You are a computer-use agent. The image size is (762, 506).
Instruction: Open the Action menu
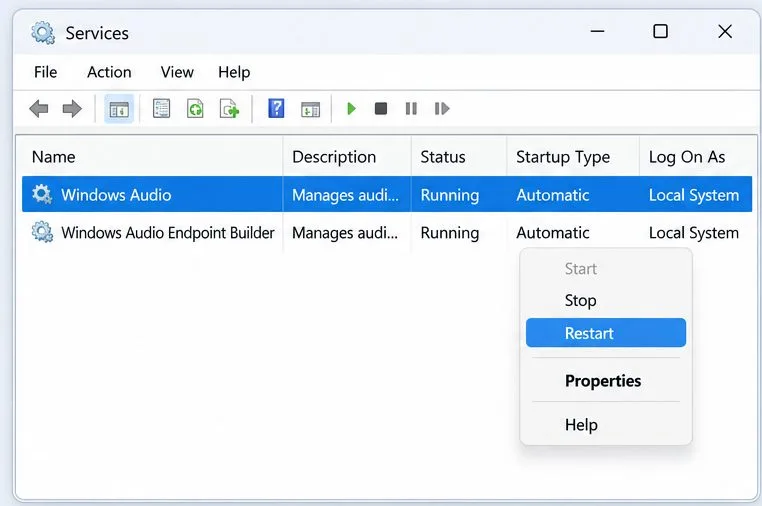(109, 72)
